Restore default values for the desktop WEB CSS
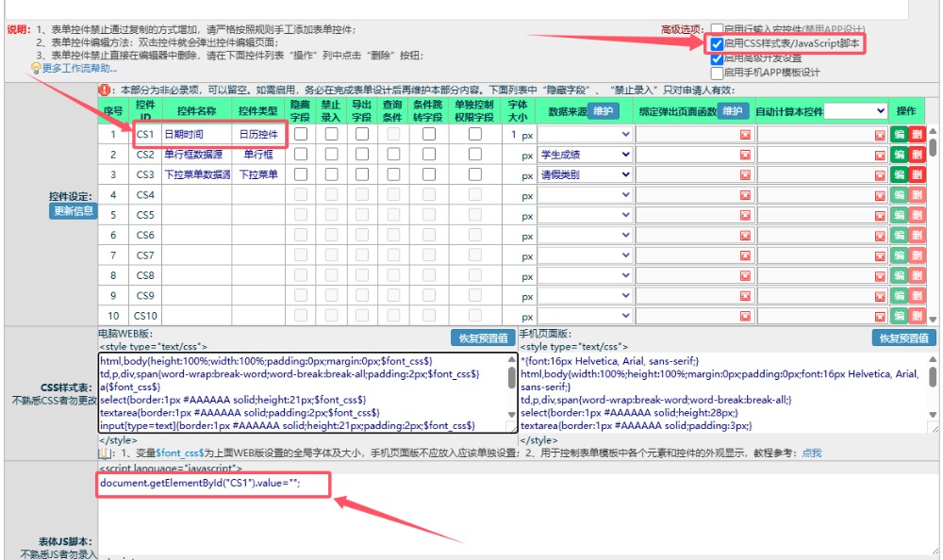This screenshot has height=560, width=943. tap(484, 338)
